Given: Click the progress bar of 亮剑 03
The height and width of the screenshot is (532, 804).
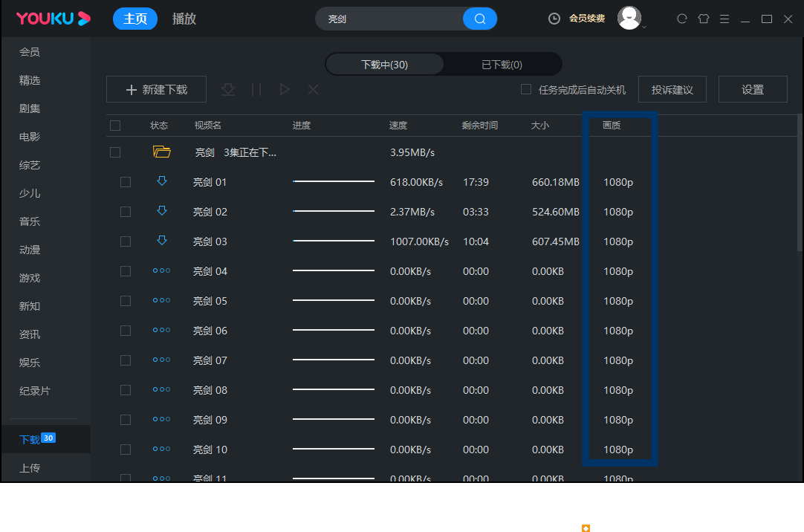Looking at the screenshot, I should coord(334,241).
